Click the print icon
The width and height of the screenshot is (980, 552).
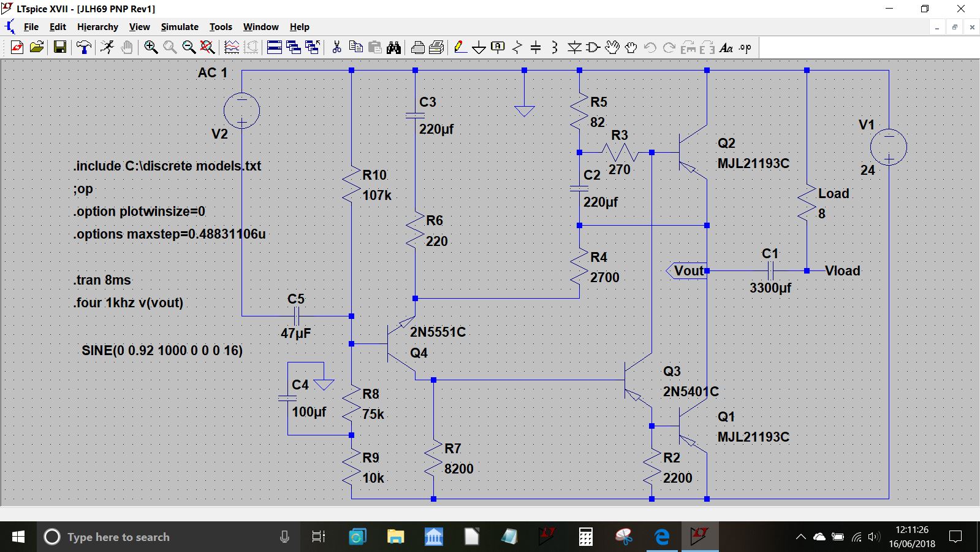coord(418,47)
